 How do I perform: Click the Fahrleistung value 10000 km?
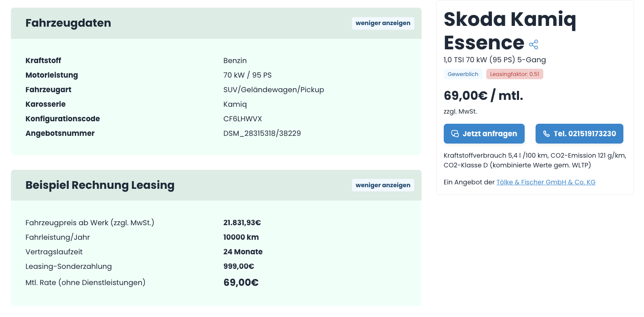[241, 237]
